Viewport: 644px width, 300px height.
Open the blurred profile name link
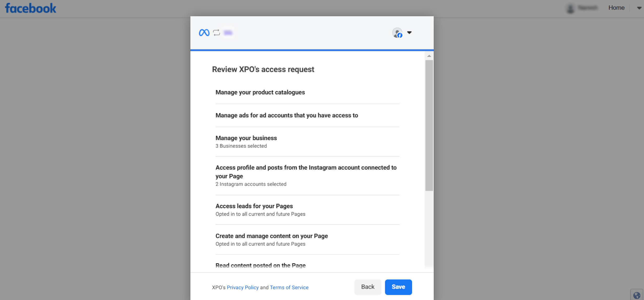coord(588,8)
